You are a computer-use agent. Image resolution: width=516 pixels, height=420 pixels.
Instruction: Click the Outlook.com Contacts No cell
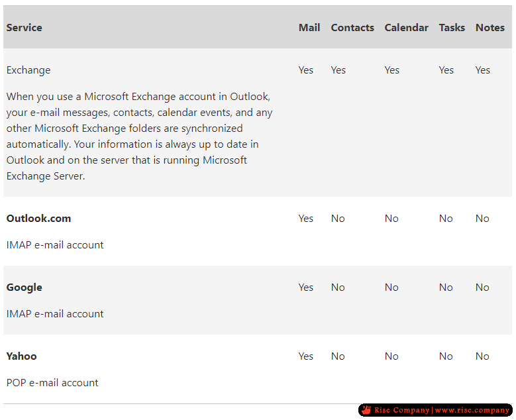tap(338, 219)
